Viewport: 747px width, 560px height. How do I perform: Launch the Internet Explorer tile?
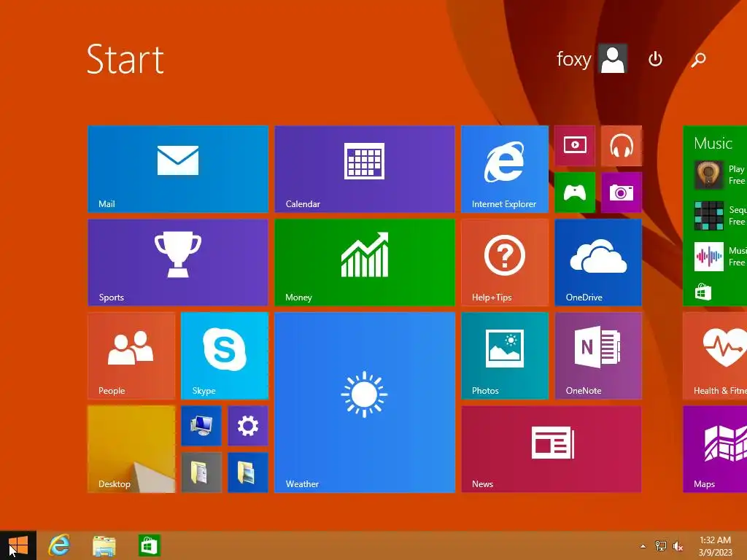[x=505, y=169]
